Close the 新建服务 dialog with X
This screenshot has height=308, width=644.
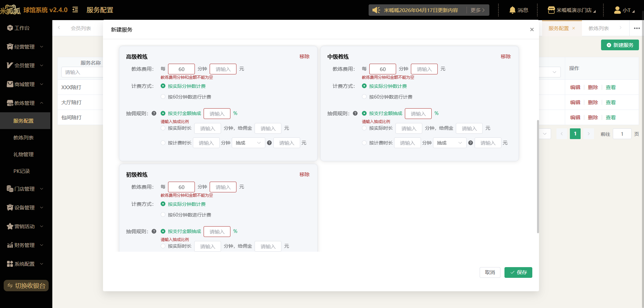(532, 29)
